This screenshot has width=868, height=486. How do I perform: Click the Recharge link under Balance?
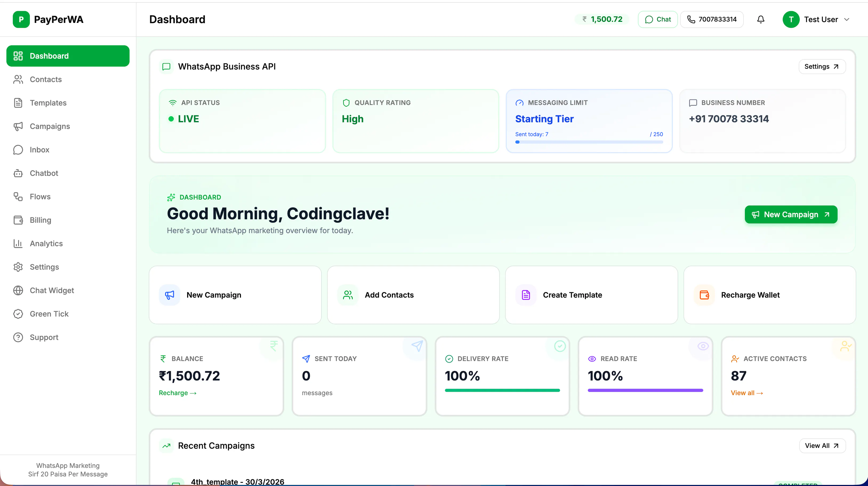click(x=178, y=393)
